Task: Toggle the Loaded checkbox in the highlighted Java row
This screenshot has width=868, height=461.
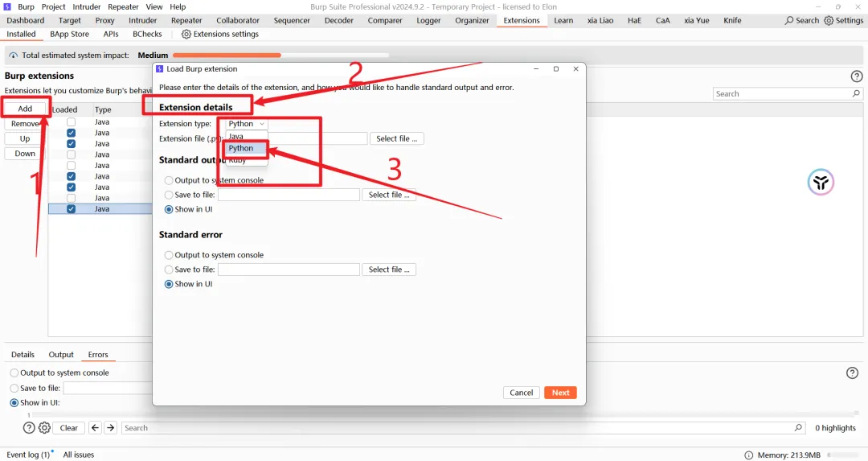Action: 71,209
